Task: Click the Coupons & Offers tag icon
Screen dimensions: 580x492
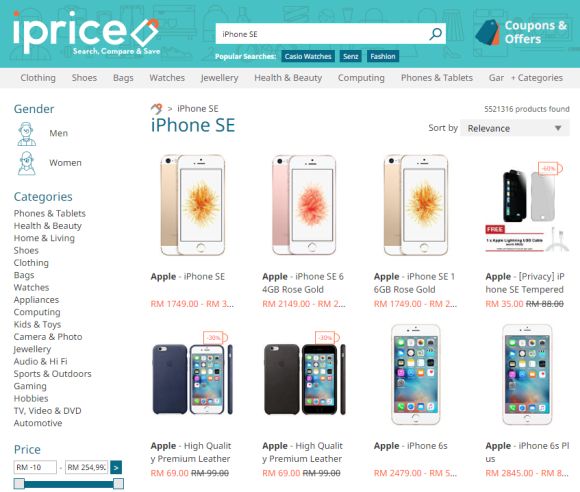Action: [x=487, y=33]
